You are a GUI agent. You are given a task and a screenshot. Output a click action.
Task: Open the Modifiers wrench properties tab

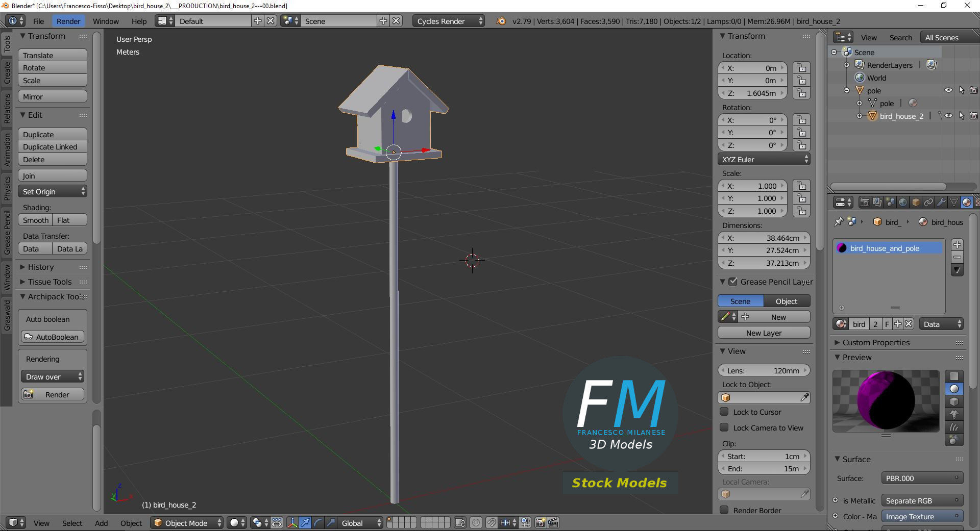pyautogui.click(x=941, y=203)
